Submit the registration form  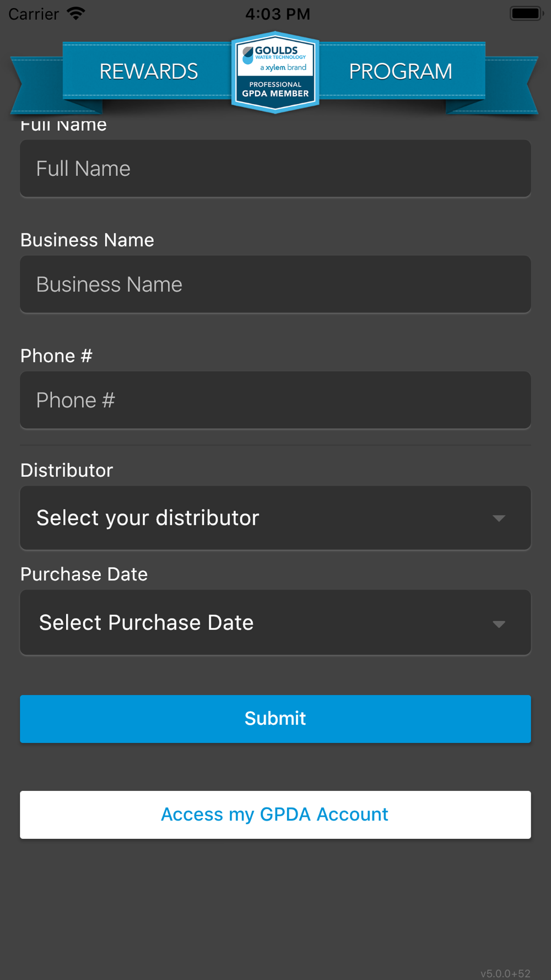275,719
